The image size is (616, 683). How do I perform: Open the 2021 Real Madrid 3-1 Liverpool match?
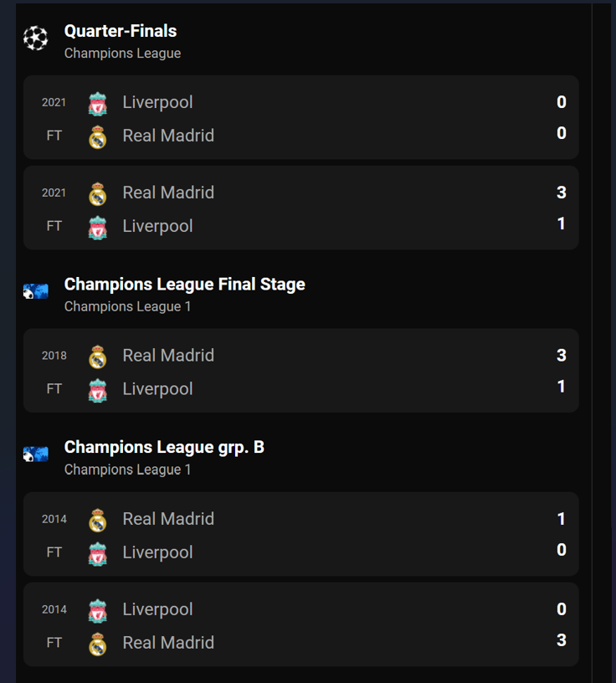click(x=335, y=208)
